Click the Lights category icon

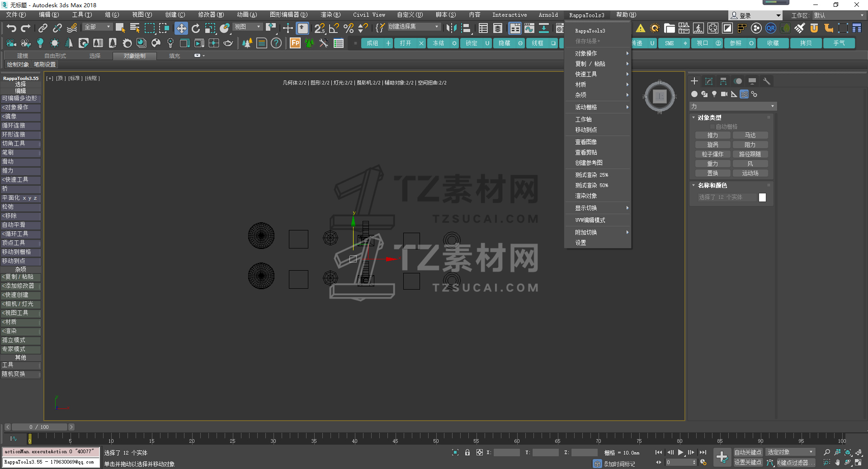(714, 94)
